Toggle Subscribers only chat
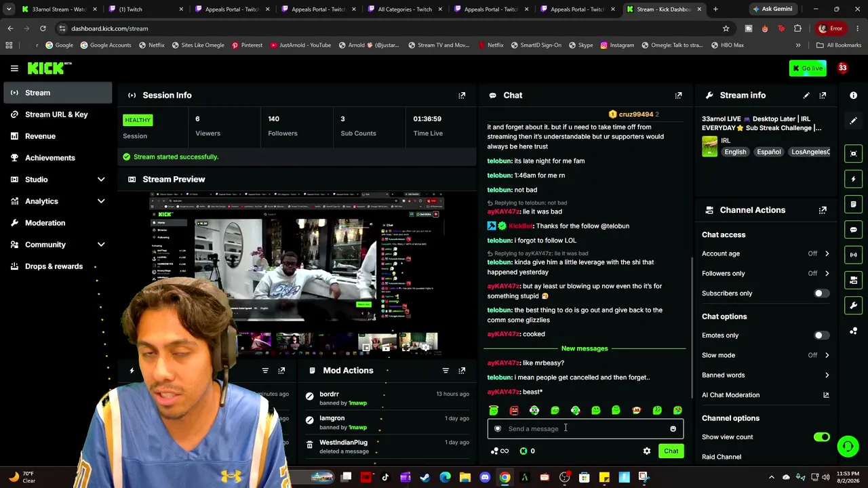 [821, 293]
